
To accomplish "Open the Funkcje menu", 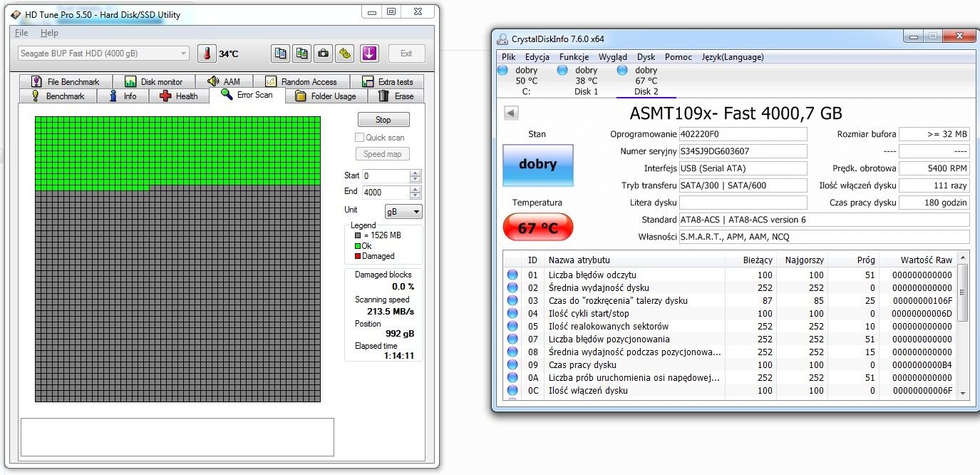I will point(574,57).
